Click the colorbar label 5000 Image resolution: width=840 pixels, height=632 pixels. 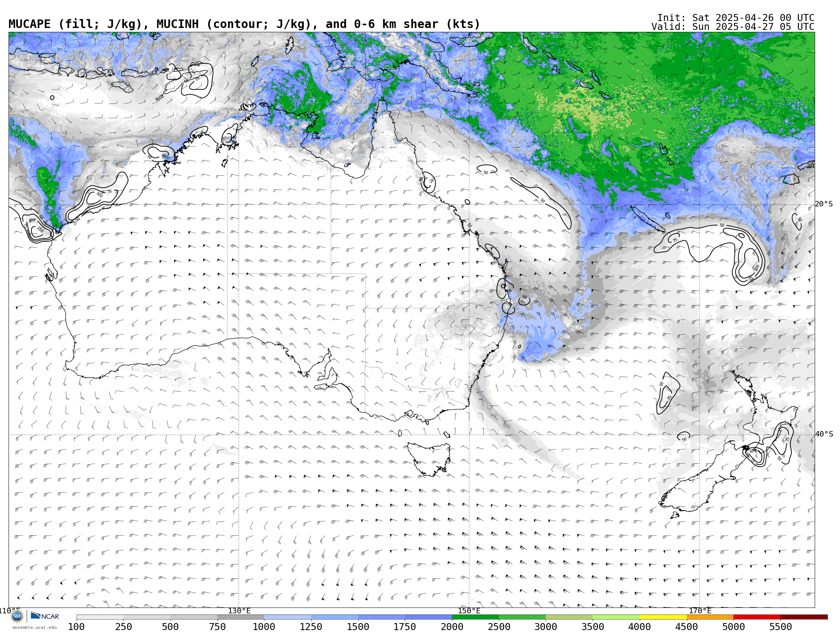pyautogui.click(x=733, y=627)
